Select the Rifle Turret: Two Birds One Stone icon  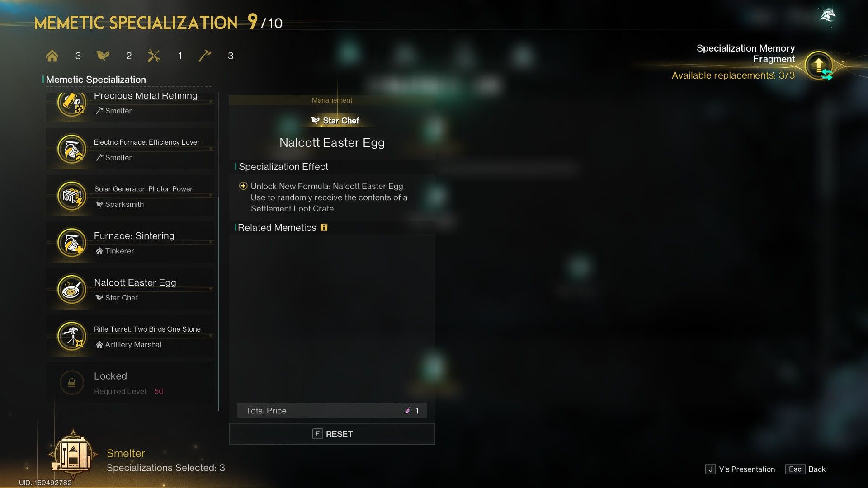point(71,335)
